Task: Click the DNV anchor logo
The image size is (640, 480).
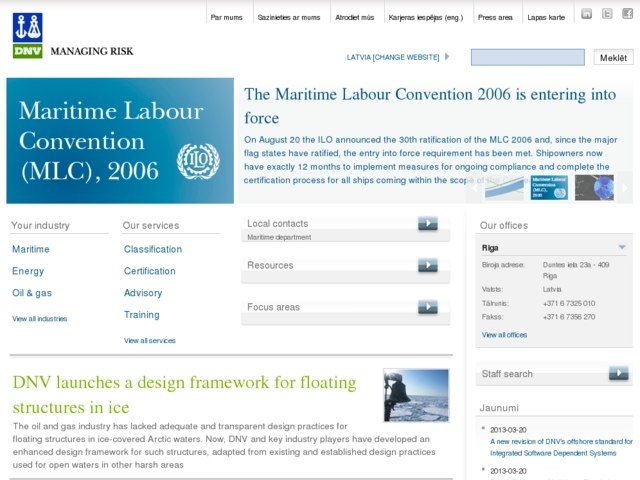Action: click(27, 36)
